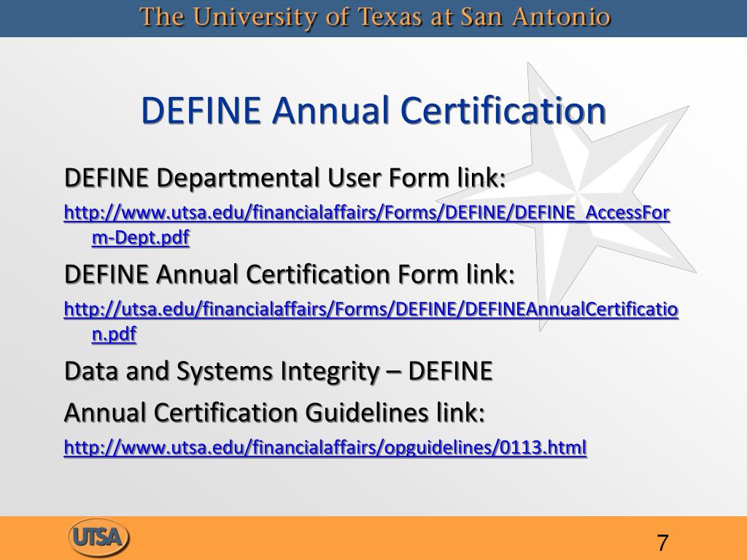Open the opguidelines/0113.html link

(x=325, y=447)
